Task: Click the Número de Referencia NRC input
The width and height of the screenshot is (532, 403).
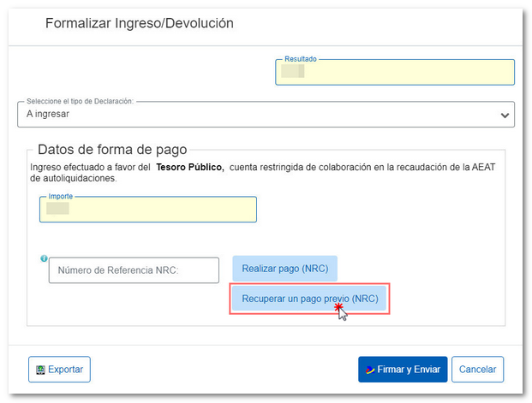Action: 134,270
